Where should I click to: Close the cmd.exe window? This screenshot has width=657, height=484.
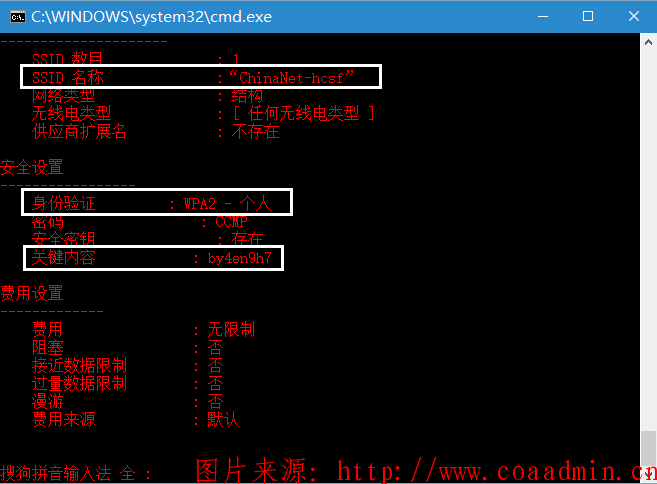tap(634, 16)
